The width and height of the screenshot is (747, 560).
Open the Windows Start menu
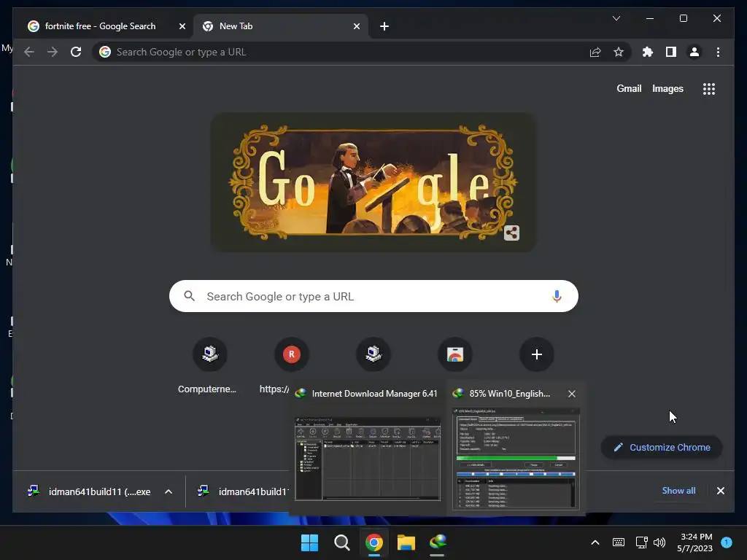point(309,542)
